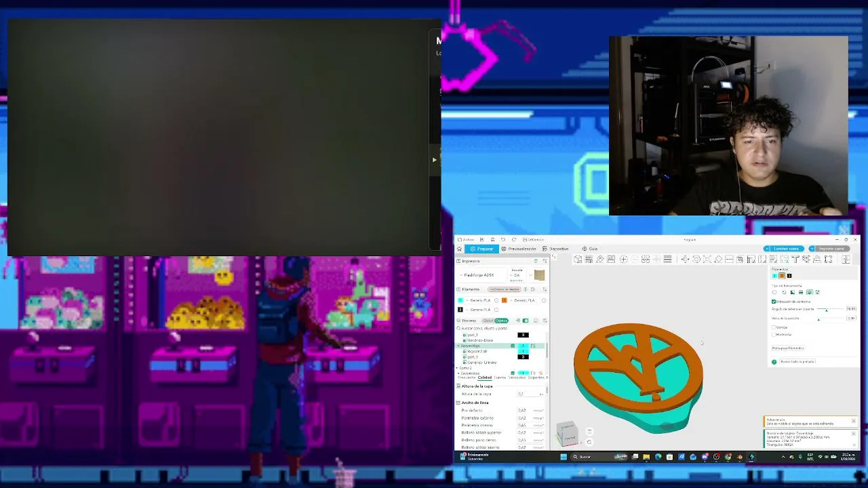Click Remapear filamentos button
Image resolution: width=868 pixels, height=488 pixels.
point(788,348)
